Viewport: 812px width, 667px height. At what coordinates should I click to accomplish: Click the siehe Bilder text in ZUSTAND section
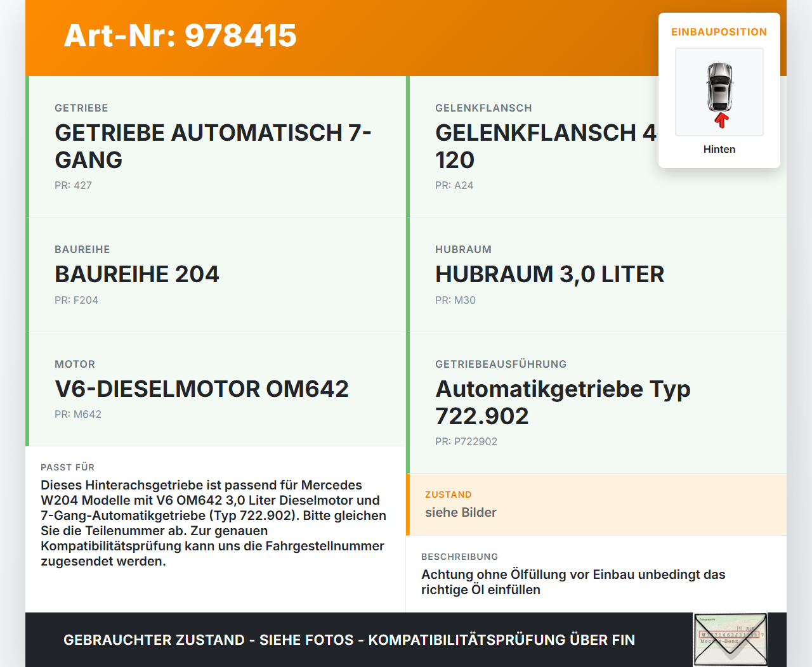pos(461,512)
